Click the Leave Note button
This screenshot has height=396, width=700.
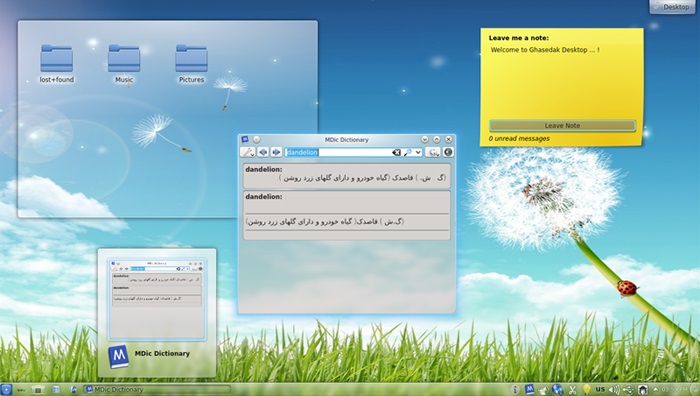pos(562,125)
